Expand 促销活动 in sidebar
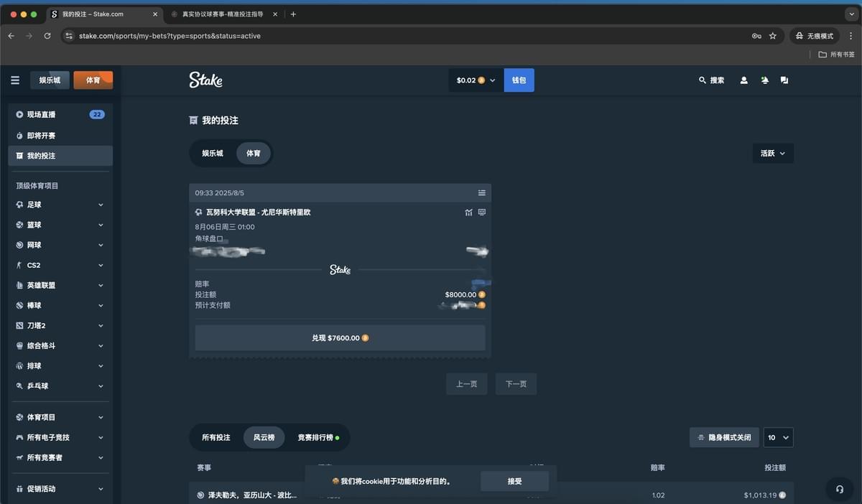Viewport: 862px width, 504px height. point(60,489)
